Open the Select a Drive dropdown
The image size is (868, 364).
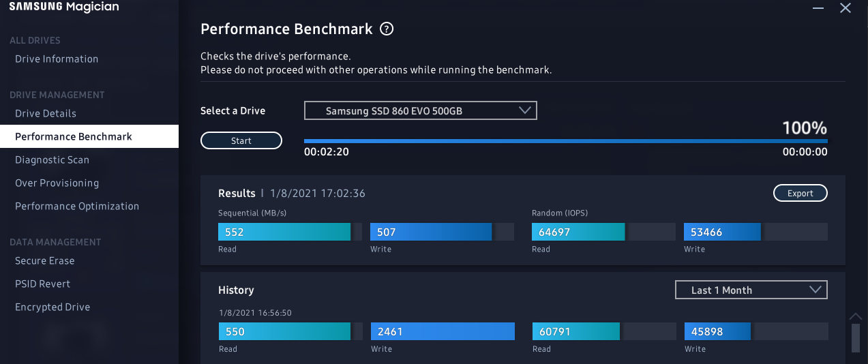[x=420, y=110]
